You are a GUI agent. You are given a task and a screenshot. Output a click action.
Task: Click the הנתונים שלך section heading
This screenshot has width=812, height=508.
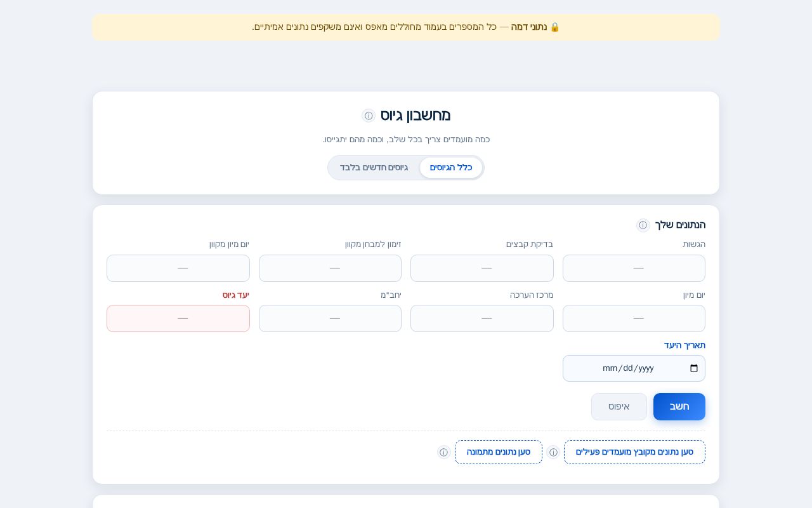[x=680, y=225]
